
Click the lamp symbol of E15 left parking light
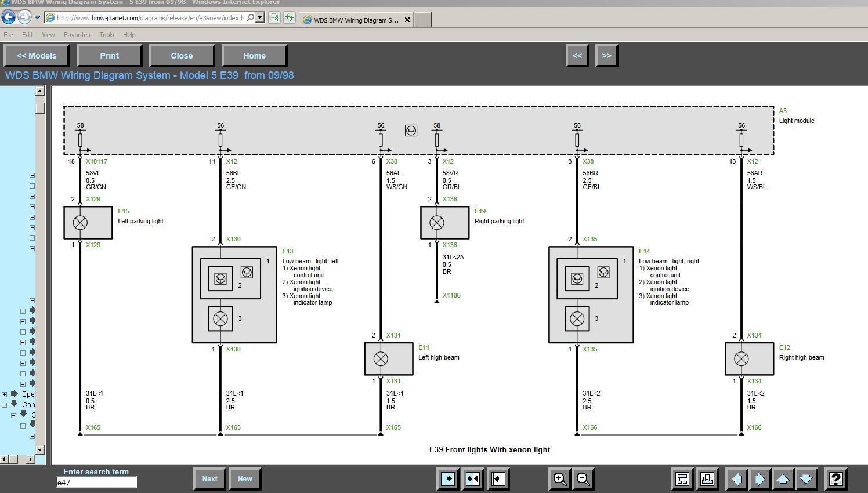[80, 223]
